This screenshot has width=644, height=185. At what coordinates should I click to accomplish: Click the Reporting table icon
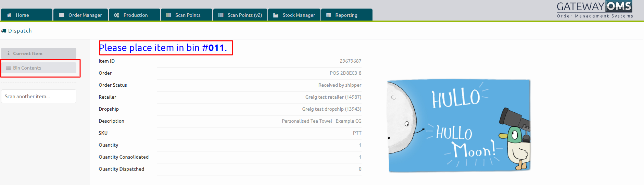(x=329, y=15)
